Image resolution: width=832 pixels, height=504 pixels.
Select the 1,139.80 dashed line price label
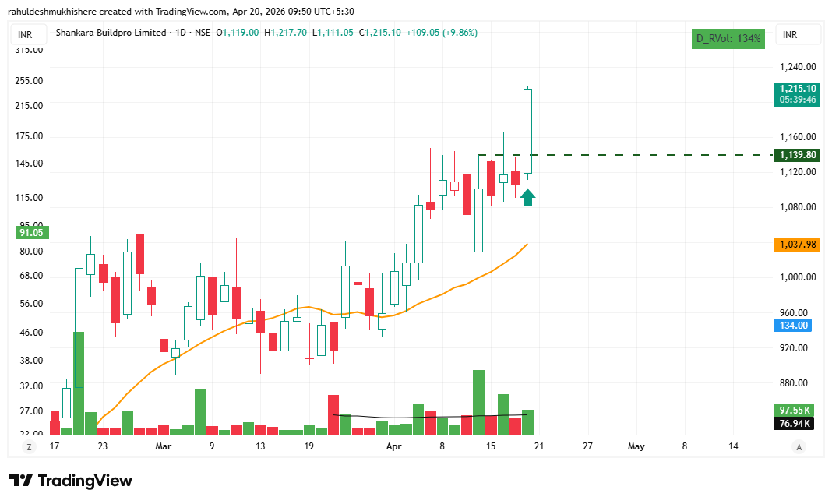(797, 155)
